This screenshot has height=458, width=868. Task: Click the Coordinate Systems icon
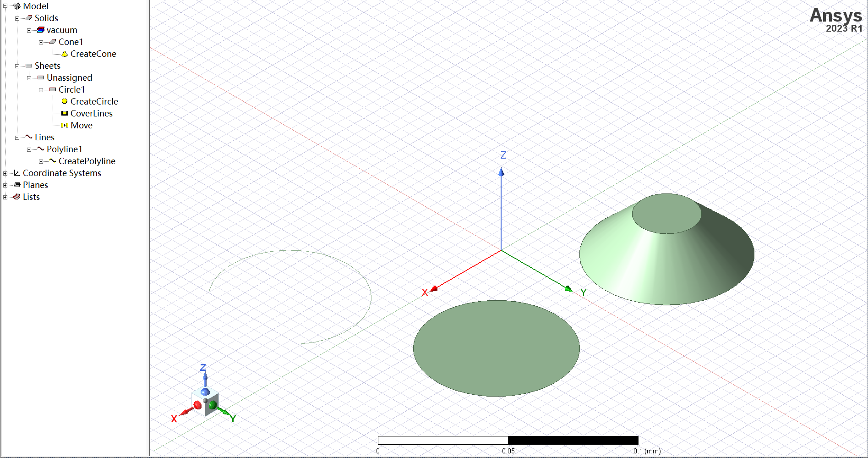(x=17, y=173)
